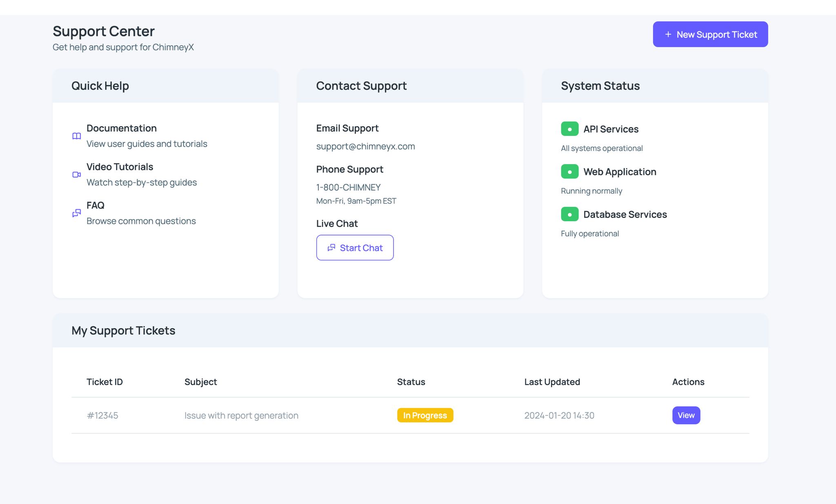Click the Status column header
The image size is (836, 504).
(x=411, y=382)
